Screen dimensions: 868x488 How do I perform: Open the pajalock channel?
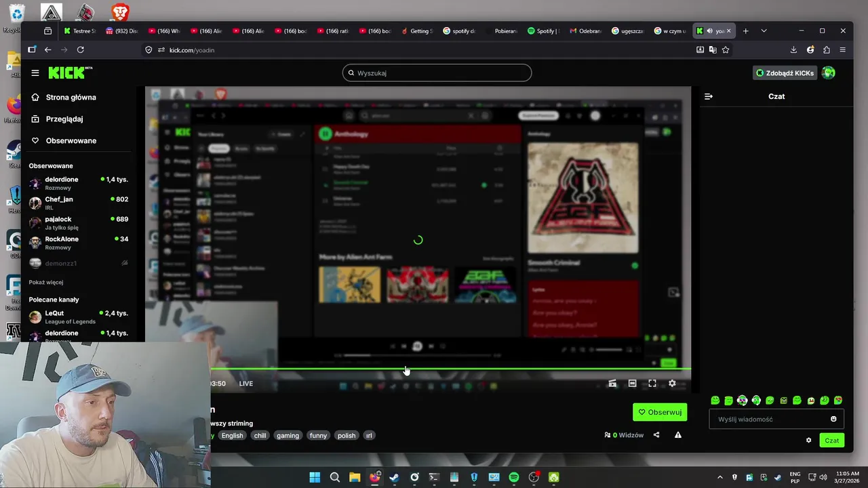pyautogui.click(x=79, y=223)
